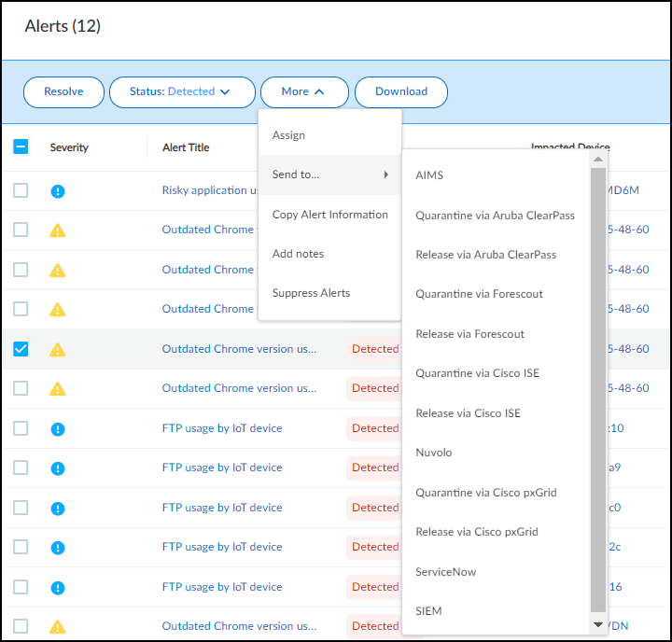The image size is (672, 642).
Task: Click scrollbar up arrow in Send to list
Action: tap(598, 160)
